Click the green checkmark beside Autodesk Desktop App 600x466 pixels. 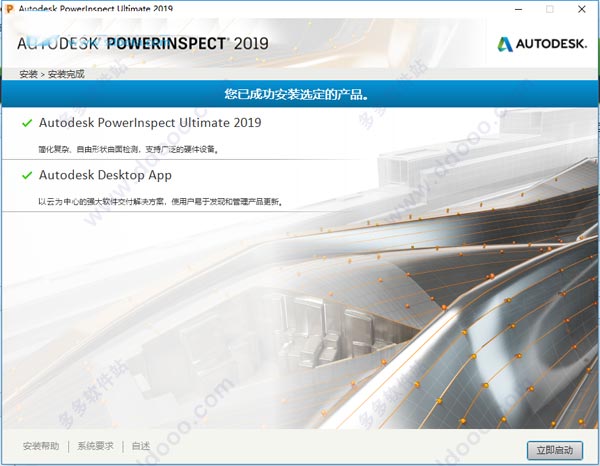27,176
